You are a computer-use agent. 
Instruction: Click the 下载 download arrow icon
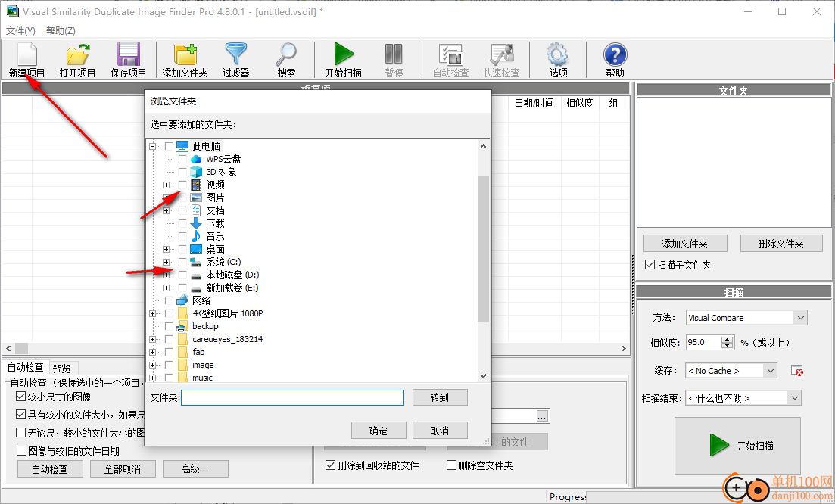point(197,223)
